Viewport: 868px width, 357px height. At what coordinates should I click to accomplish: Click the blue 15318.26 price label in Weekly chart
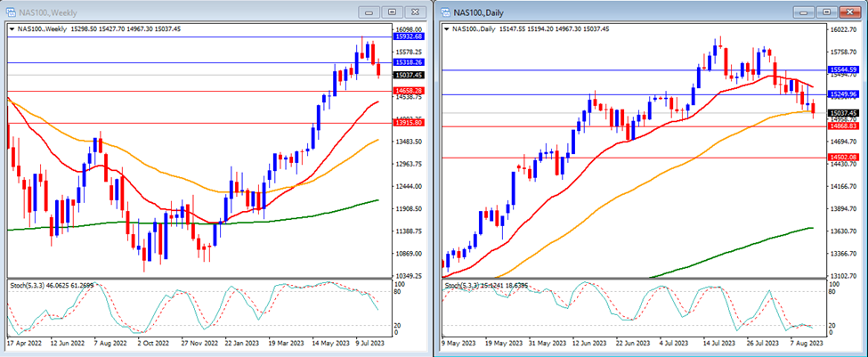[410, 62]
